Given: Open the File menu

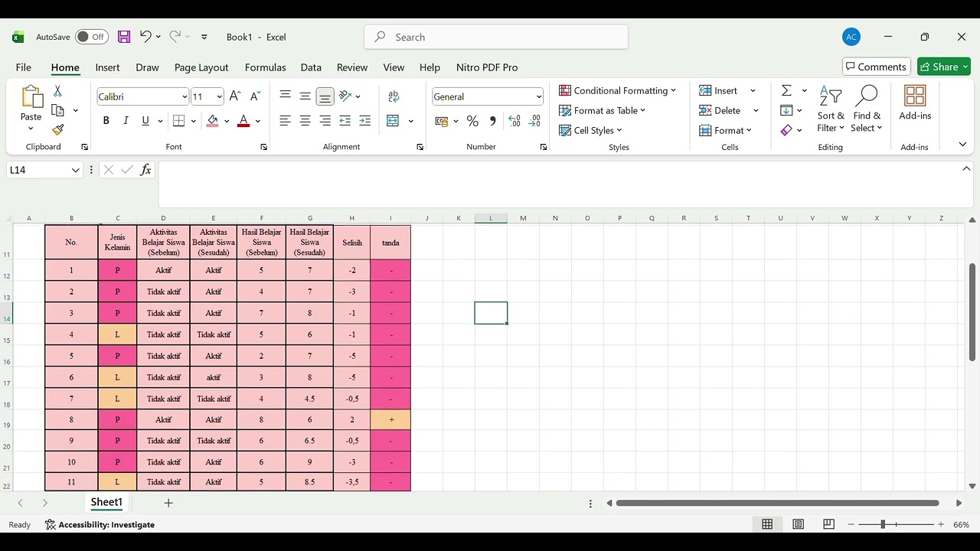Looking at the screenshot, I should (x=24, y=67).
